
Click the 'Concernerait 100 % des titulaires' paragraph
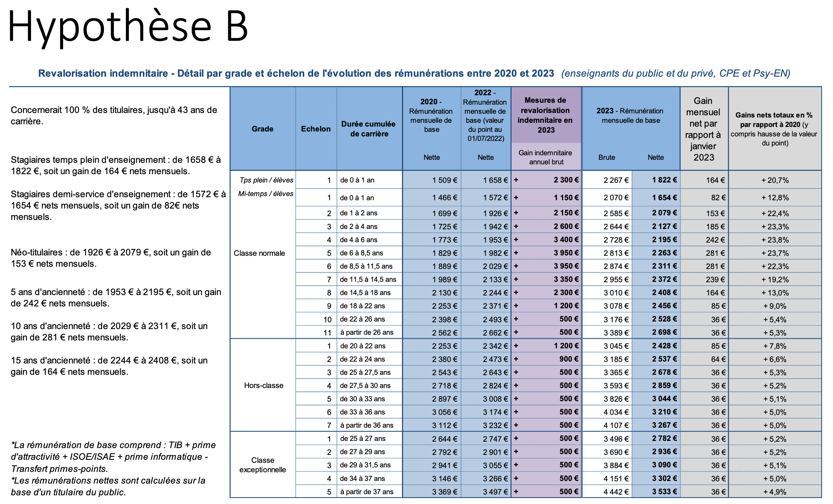click(114, 116)
